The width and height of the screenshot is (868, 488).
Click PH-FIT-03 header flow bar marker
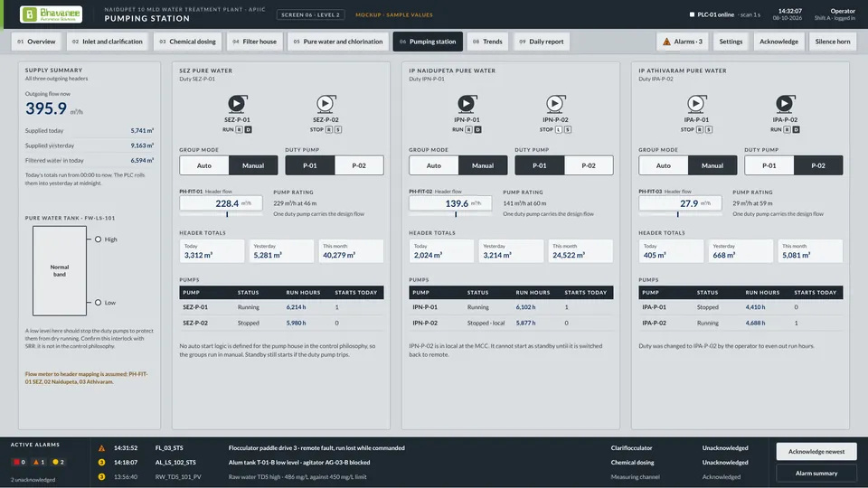[x=677, y=214]
